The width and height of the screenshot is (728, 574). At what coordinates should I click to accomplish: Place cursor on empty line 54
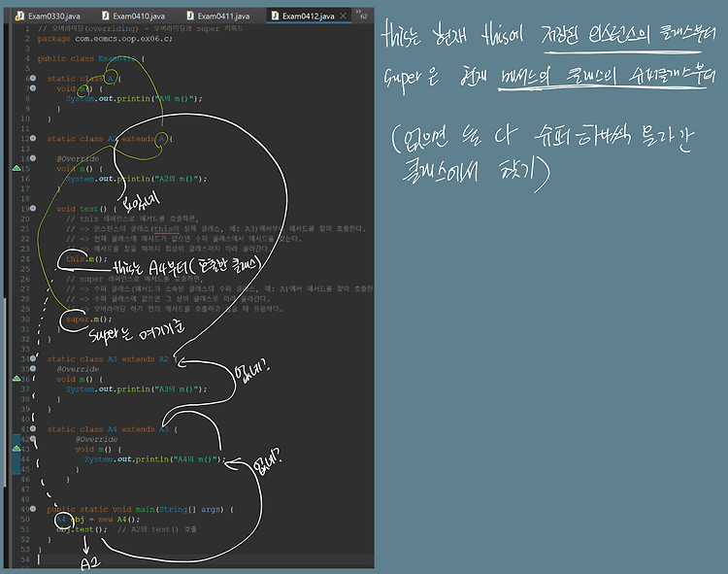click(204, 559)
